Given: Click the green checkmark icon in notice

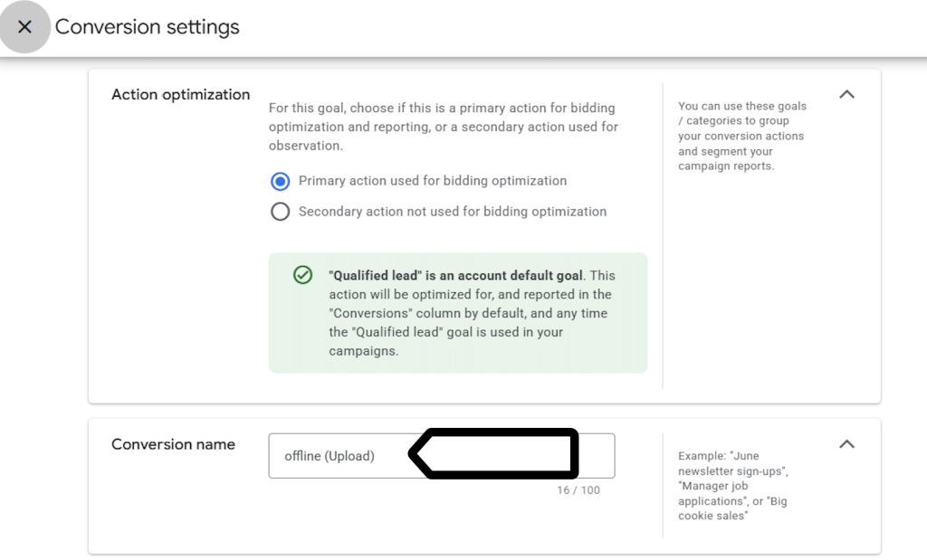Looking at the screenshot, I should tap(302, 275).
